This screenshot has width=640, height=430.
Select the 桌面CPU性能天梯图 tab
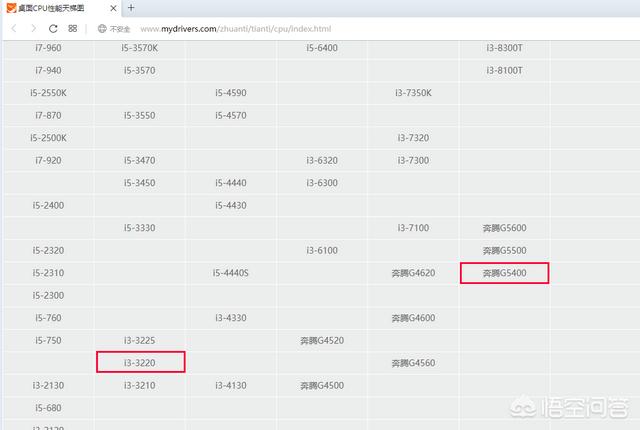coord(61,8)
